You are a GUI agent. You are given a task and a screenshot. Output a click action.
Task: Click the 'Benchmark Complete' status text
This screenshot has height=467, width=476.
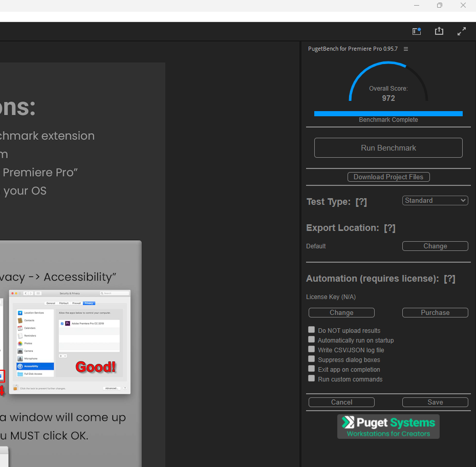[x=388, y=120]
